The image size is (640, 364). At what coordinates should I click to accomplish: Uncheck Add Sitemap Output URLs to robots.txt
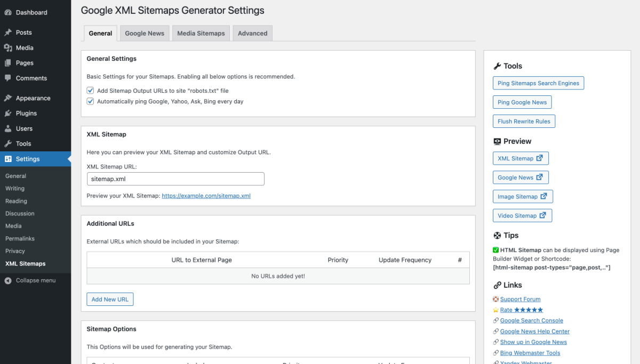(x=90, y=91)
